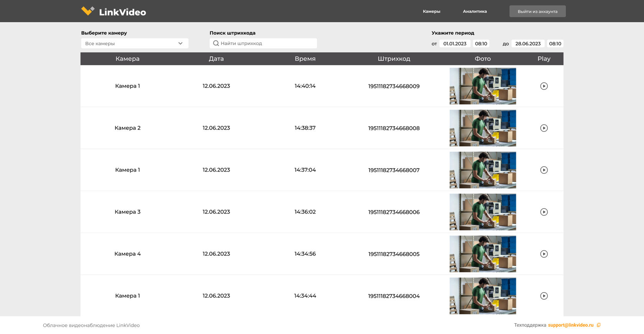Image resolution: width=644 pixels, height=334 pixels.
Task: Open photo thumbnail for 14:40:14 row
Action: pyautogui.click(x=483, y=86)
